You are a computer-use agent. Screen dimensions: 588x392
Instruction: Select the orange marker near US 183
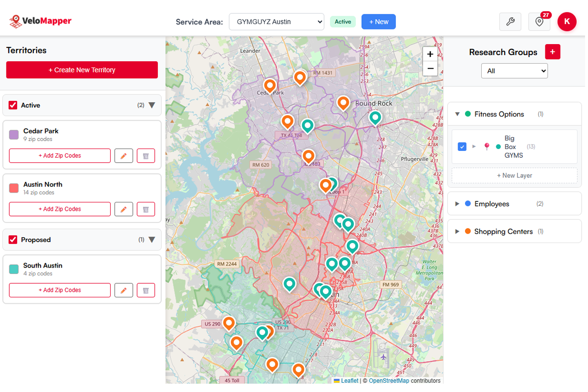(x=308, y=157)
